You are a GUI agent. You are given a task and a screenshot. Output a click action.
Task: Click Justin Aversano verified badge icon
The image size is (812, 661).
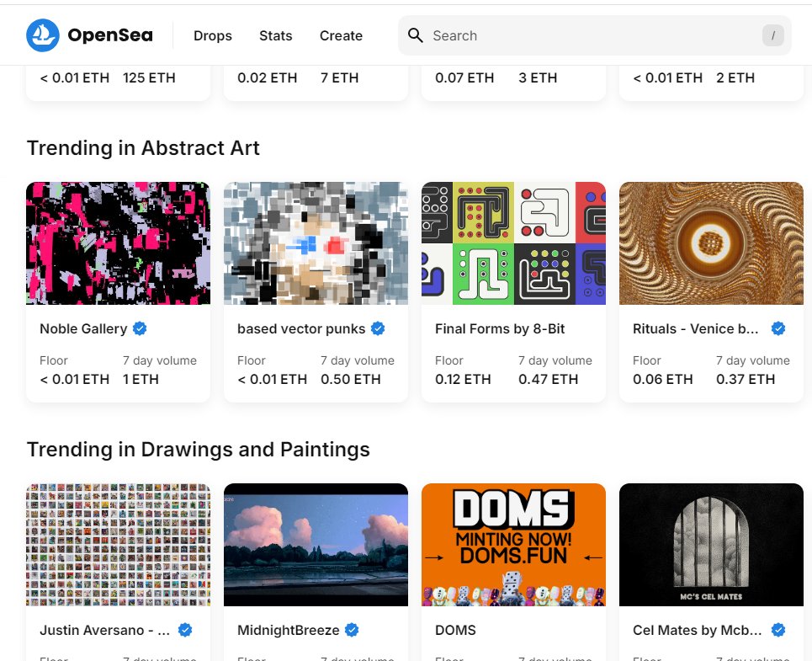point(185,630)
